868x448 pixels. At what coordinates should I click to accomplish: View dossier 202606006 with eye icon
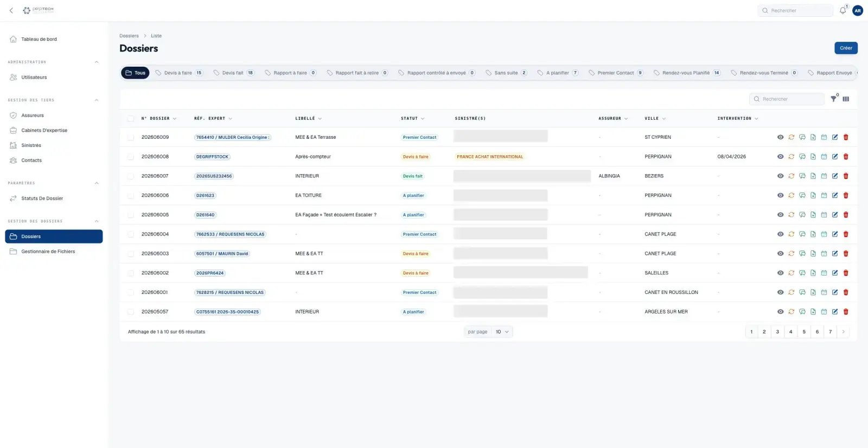[780, 195]
